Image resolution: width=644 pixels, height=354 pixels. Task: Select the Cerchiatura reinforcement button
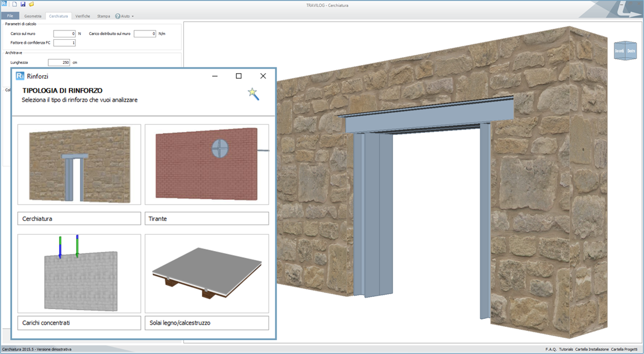[79, 219]
